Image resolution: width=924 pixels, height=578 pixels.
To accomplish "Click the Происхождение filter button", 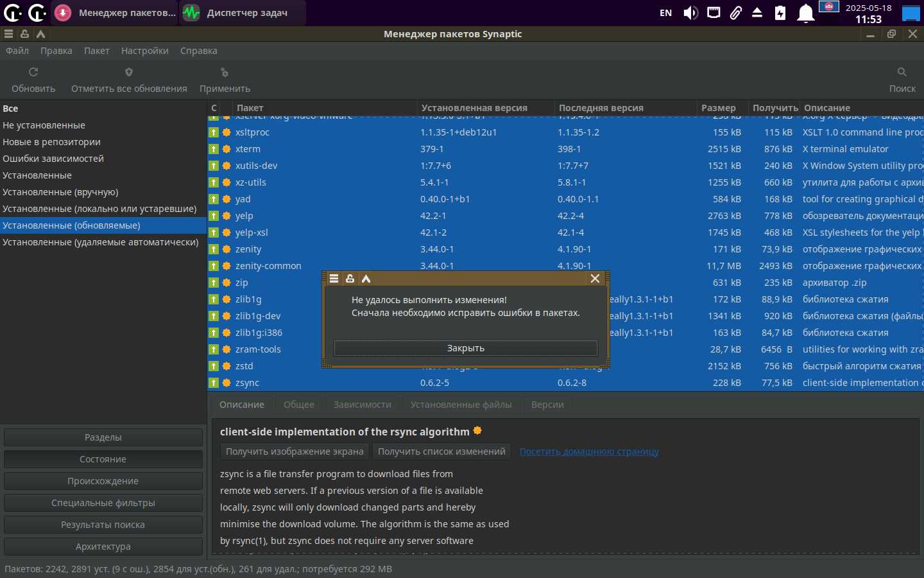I will click(x=103, y=481).
